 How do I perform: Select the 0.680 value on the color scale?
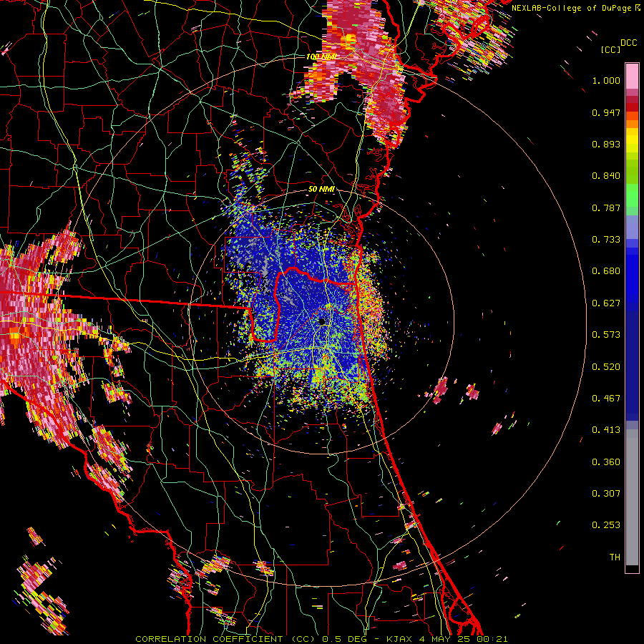tap(606, 271)
